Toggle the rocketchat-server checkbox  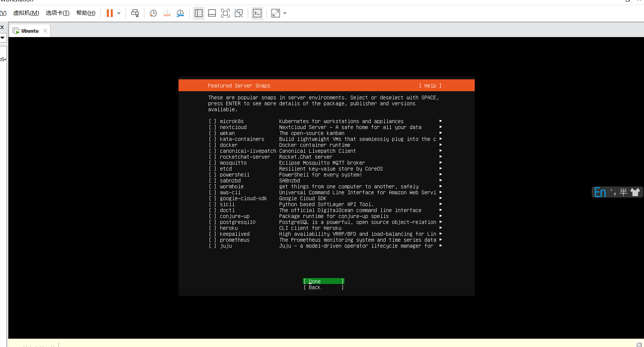pyautogui.click(x=212, y=157)
